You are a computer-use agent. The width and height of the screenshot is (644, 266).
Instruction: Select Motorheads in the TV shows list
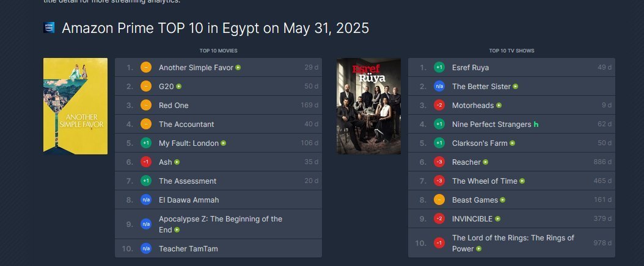pos(473,106)
